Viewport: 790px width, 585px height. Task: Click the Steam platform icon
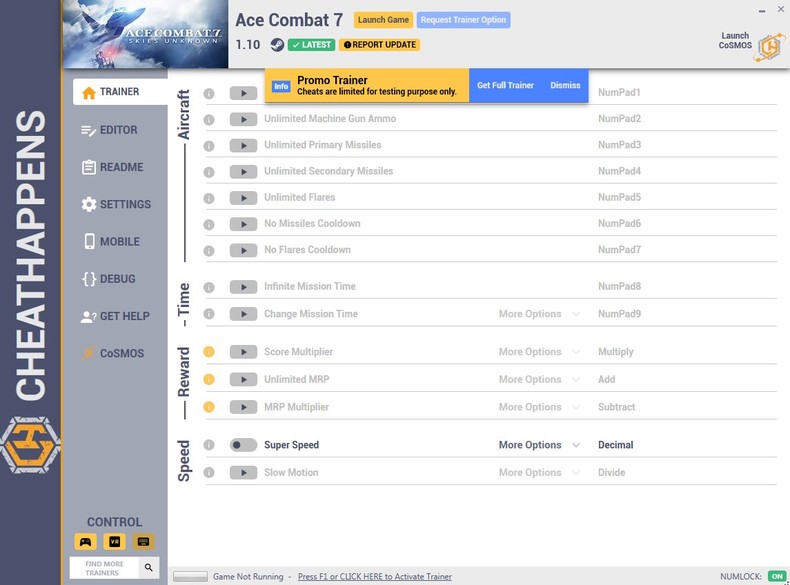[277, 45]
